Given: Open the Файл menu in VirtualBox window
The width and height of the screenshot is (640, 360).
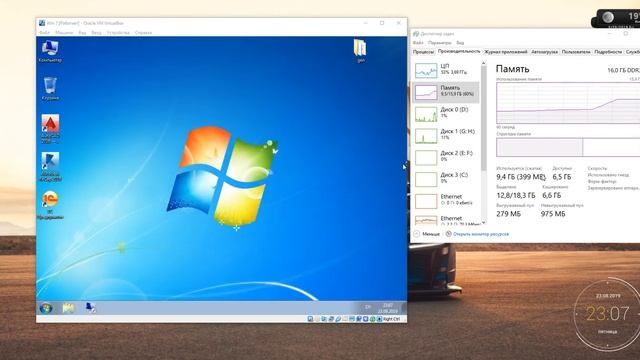Looking at the screenshot, I should (44, 32).
